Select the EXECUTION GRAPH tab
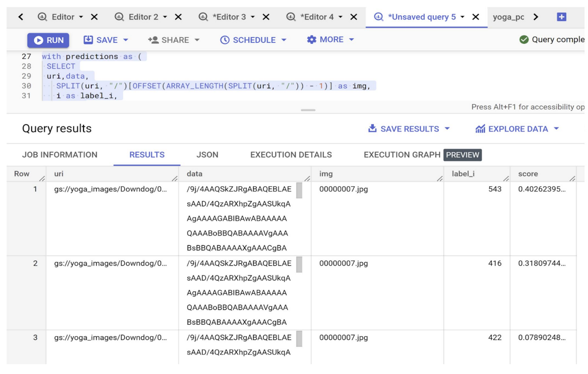The height and width of the screenshot is (374, 588). [401, 155]
